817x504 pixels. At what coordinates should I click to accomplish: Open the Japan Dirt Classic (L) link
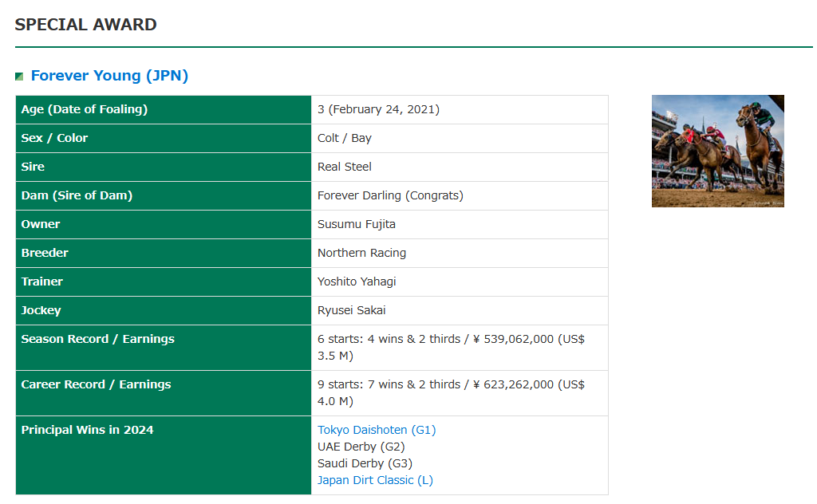375,480
